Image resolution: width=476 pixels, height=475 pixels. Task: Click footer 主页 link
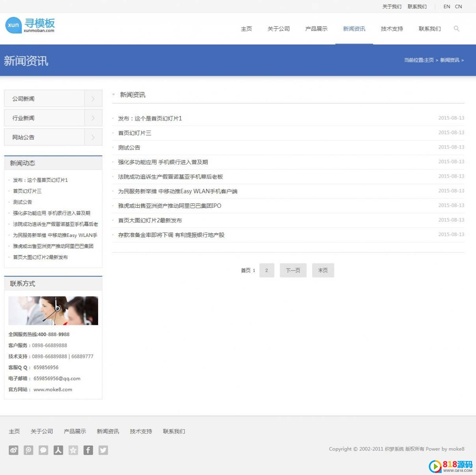(14, 431)
